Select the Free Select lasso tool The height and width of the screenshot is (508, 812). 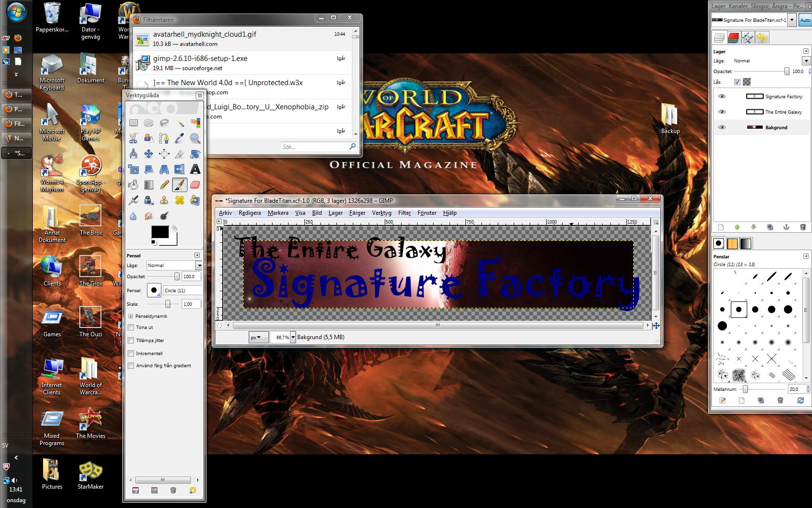click(164, 123)
